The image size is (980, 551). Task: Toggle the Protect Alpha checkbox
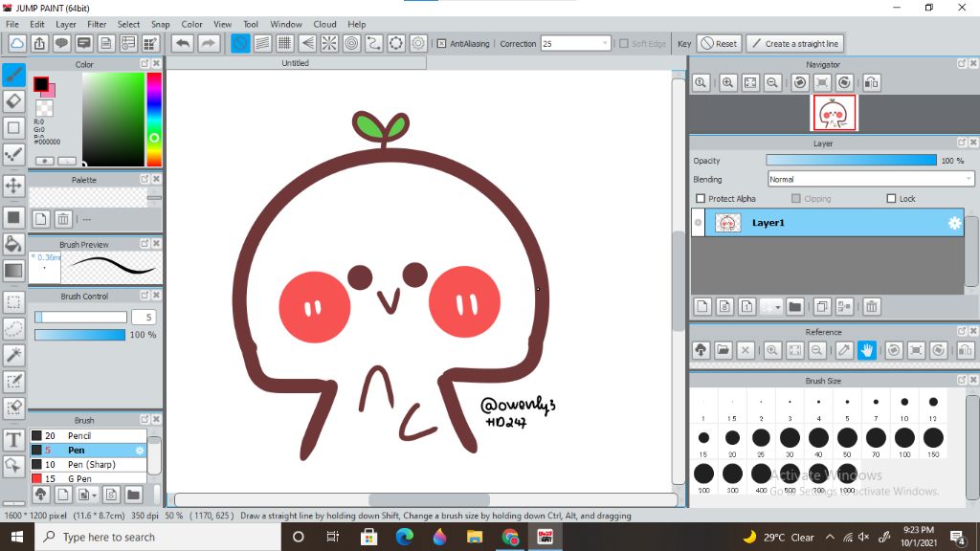[x=701, y=199]
